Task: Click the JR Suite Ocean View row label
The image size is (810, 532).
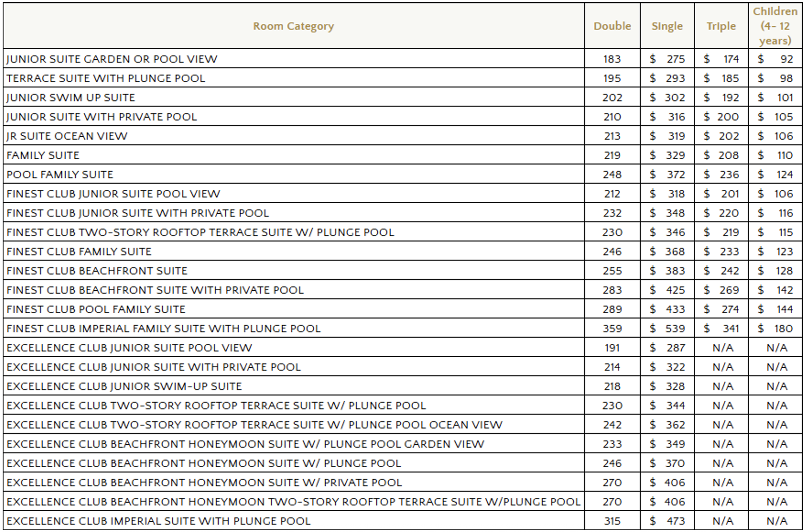Action: [x=67, y=136]
